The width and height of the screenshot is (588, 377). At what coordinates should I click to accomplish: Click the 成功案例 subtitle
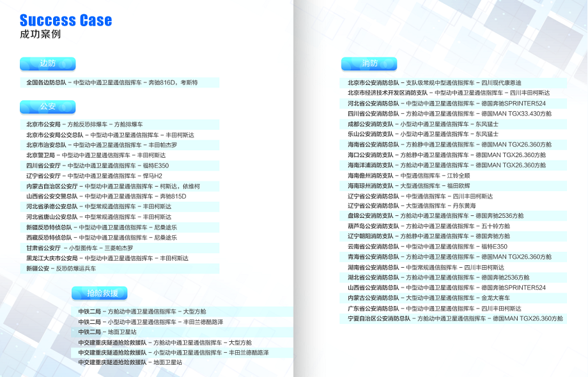[x=40, y=34]
